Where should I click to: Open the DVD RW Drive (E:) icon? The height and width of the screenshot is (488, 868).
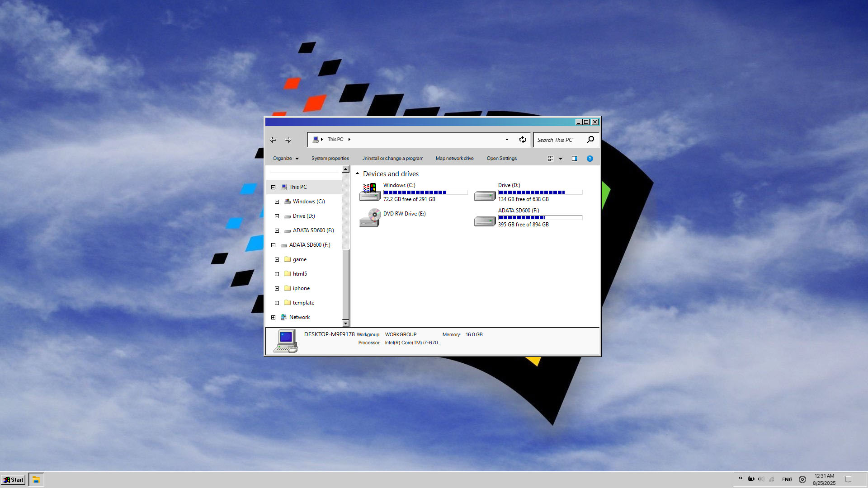370,218
